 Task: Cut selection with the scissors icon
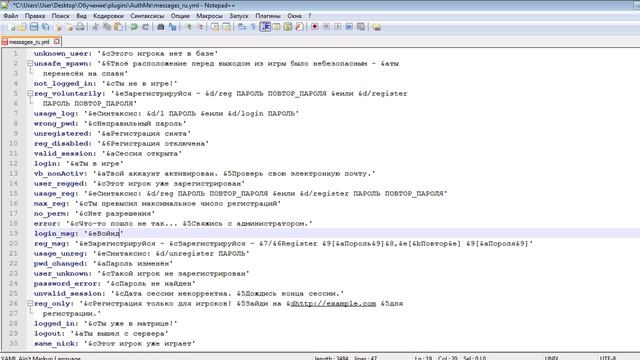point(95,27)
